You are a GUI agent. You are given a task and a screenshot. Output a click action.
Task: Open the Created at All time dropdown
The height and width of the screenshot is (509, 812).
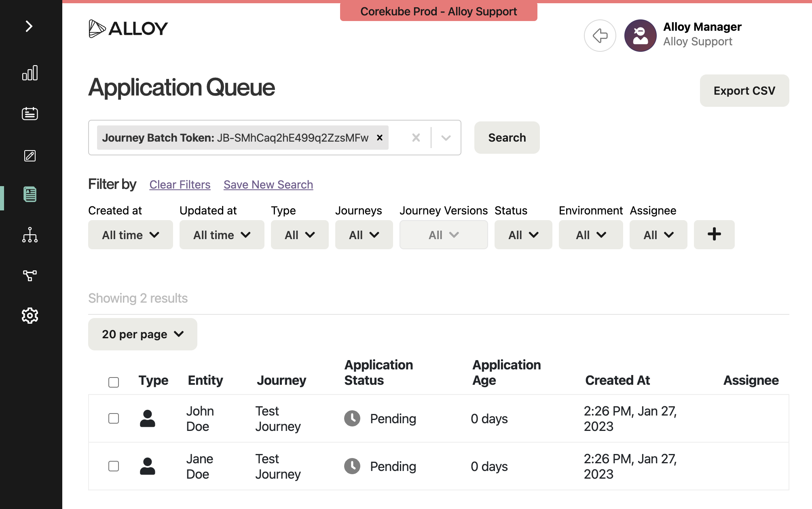point(131,235)
